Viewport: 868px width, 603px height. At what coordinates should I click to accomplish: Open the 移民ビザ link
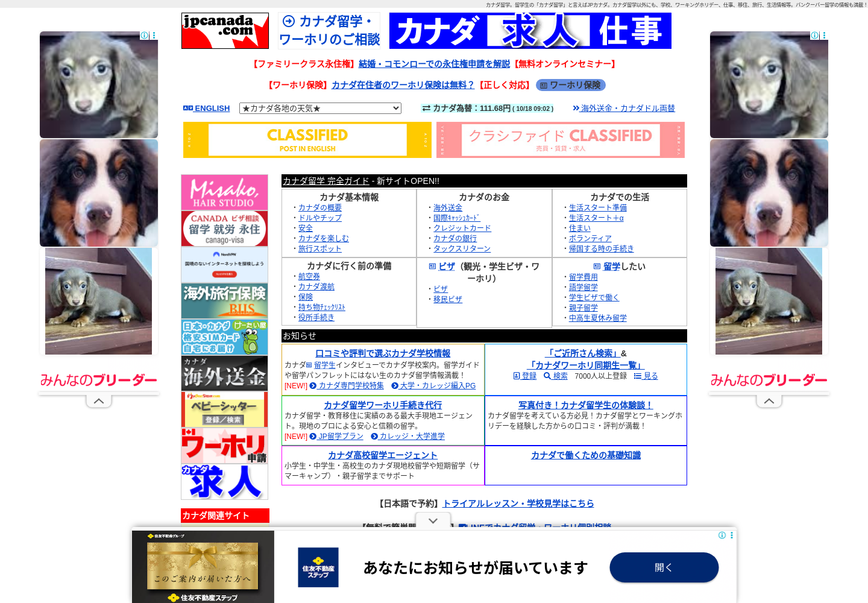tap(448, 299)
